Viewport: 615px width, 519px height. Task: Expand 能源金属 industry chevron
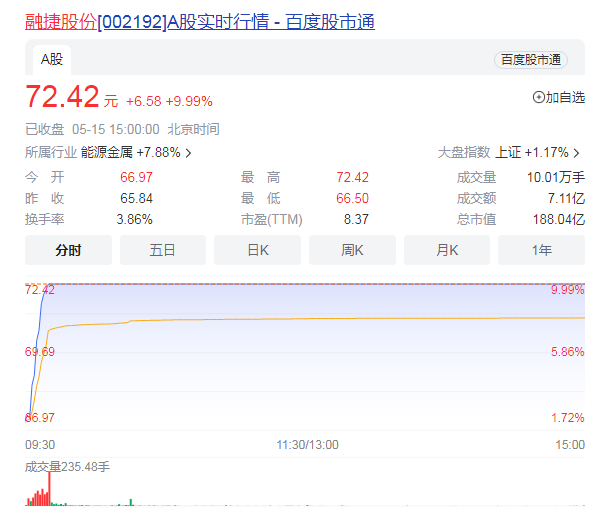coord(188,153)
